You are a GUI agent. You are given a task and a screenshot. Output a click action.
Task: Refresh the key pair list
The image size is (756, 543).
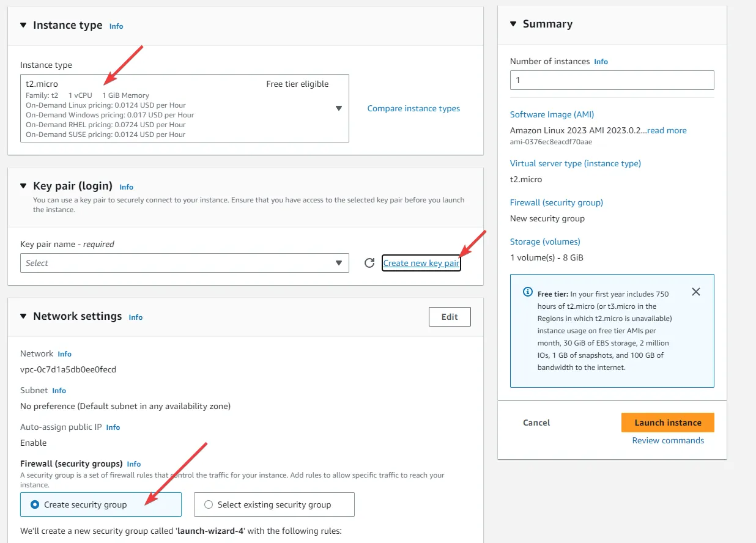[369, 262]
